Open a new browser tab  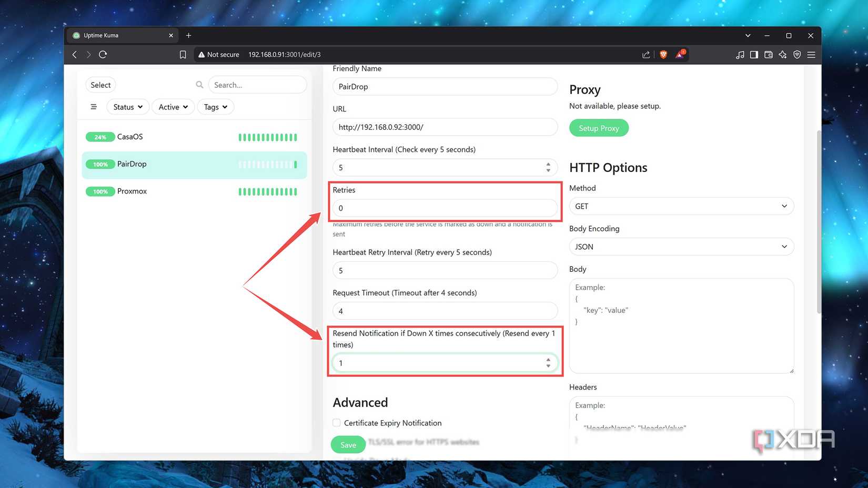188,35
